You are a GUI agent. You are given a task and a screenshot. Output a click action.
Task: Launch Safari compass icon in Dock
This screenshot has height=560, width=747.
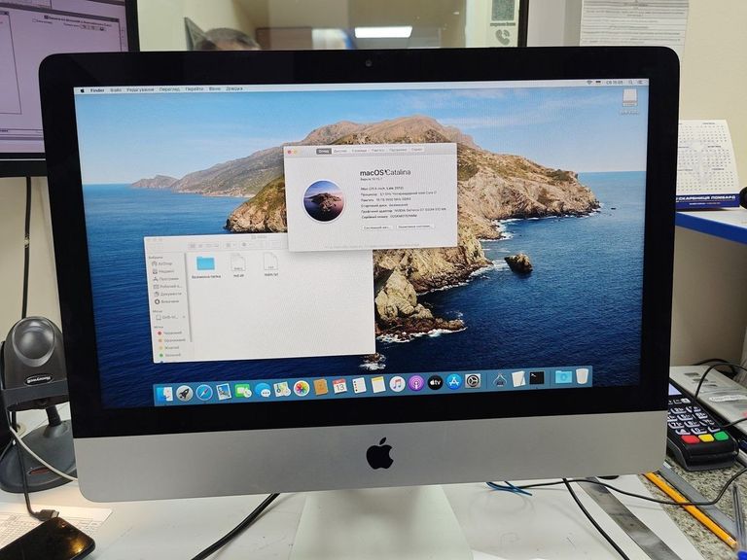(204, 393)
